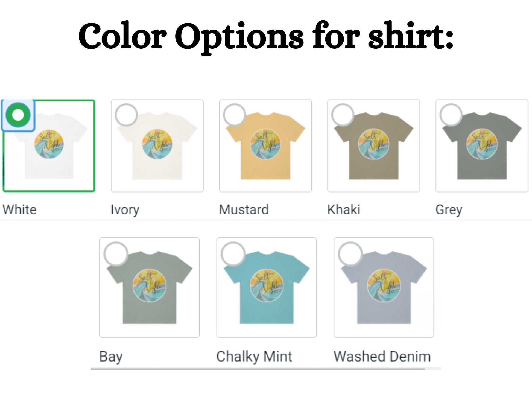Click the Mustard color label
532x411 pixels.
[x=244, y=210]
